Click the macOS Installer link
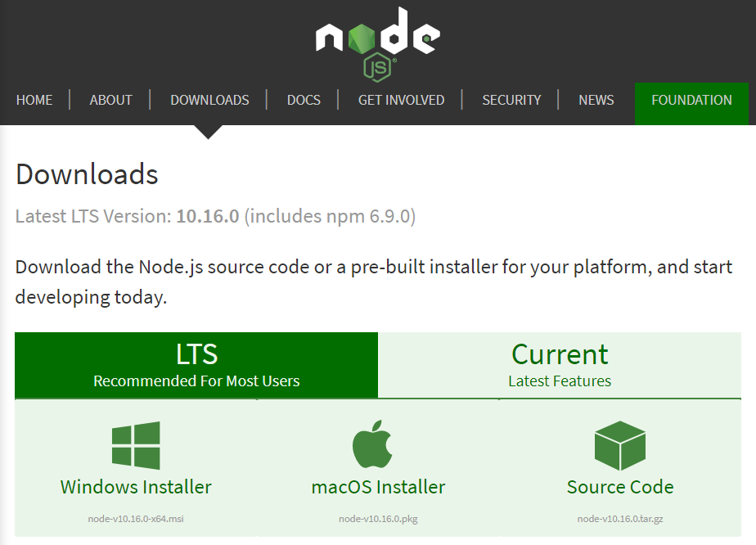 (x=378, y=487)
